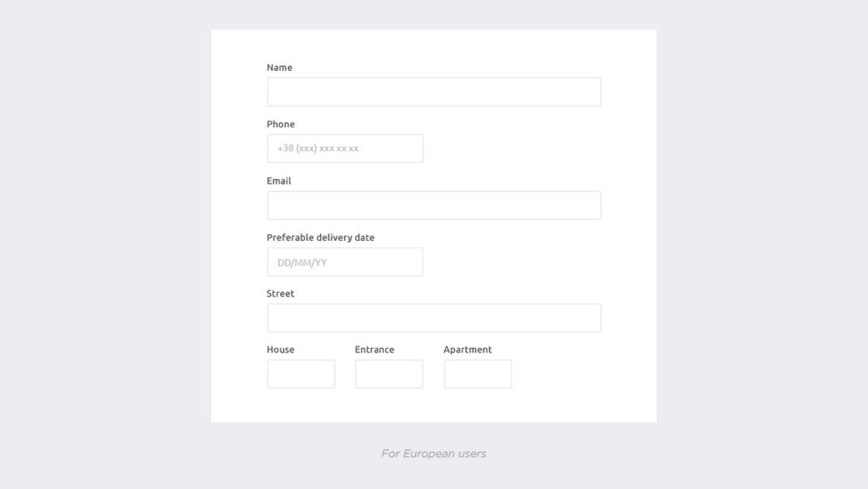Click the Entrance input box
Viewport: 868px width, 489px height.
click(x=389, y=374)
